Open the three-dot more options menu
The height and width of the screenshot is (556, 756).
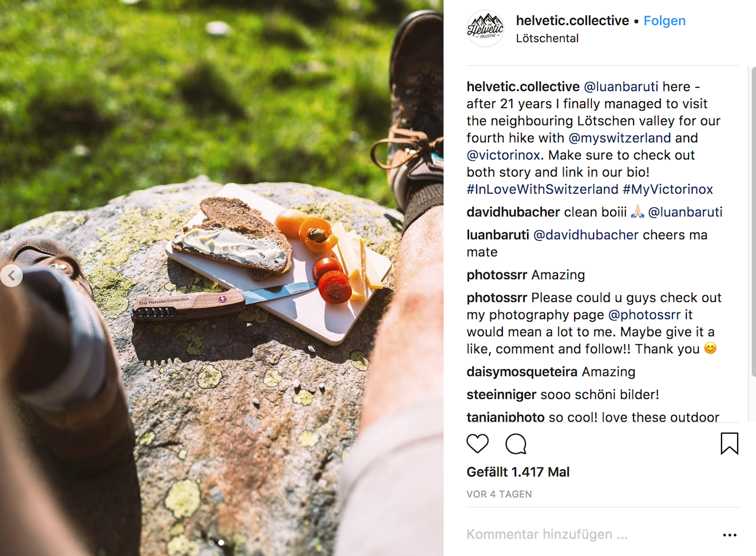click(x=729, y=534)
